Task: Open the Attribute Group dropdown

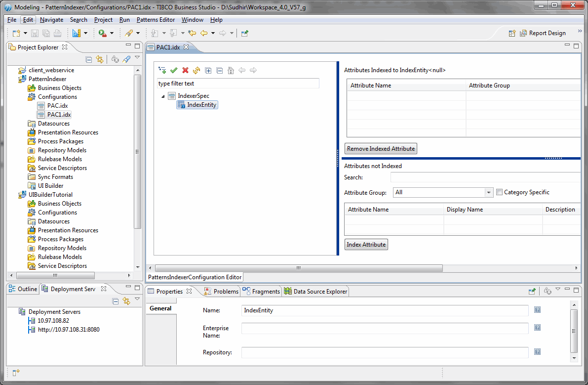Action: click(x=488, y=193)
